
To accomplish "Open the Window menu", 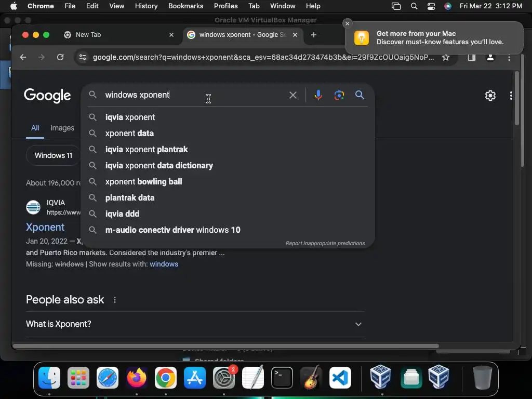I will [283, 6].
